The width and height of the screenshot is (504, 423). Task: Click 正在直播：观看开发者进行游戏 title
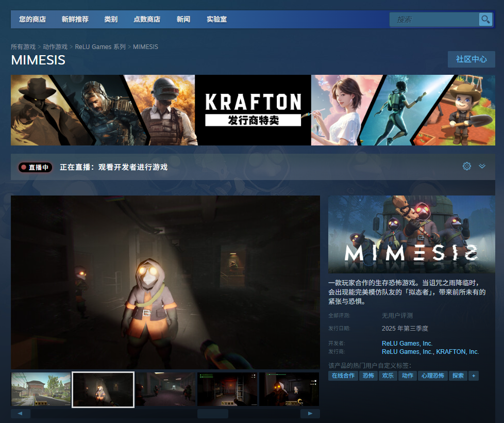[114, 167]
